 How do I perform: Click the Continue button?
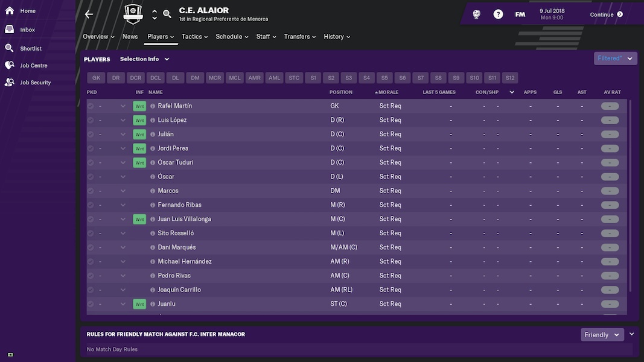[x=606, y=14]
